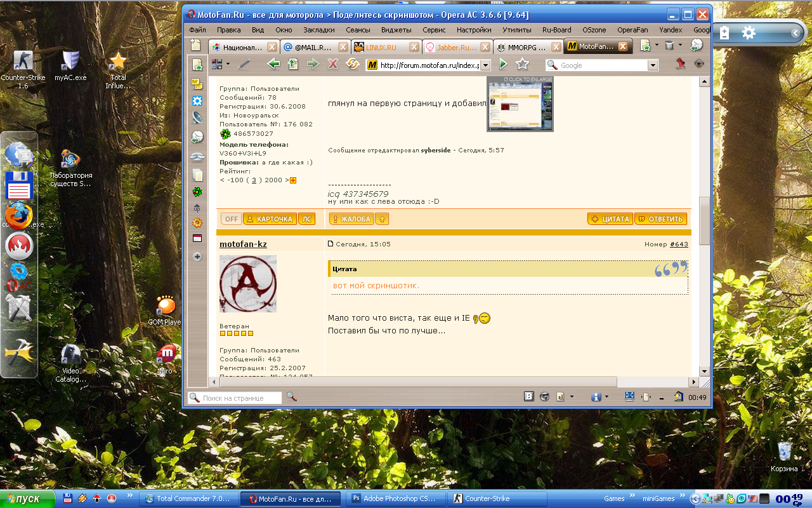The height and width of the screenshot is (508, 812).
Task: Open the blue gear Widgets panel in sidebar
Action: tap(197, 101)
